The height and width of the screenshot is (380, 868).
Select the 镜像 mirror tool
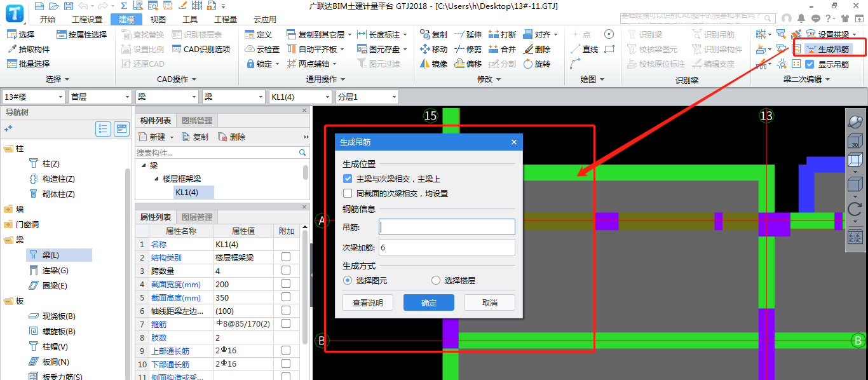pos(434,64)
